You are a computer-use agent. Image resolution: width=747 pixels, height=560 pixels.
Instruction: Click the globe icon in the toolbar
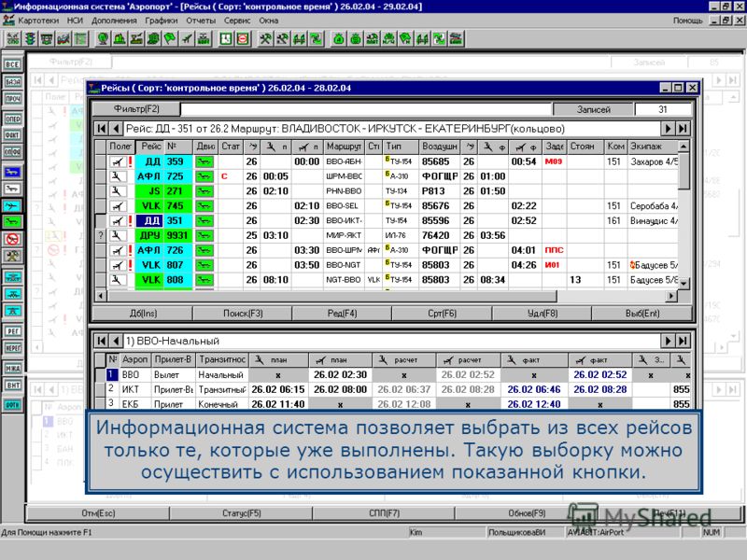[x=103, y=38]
